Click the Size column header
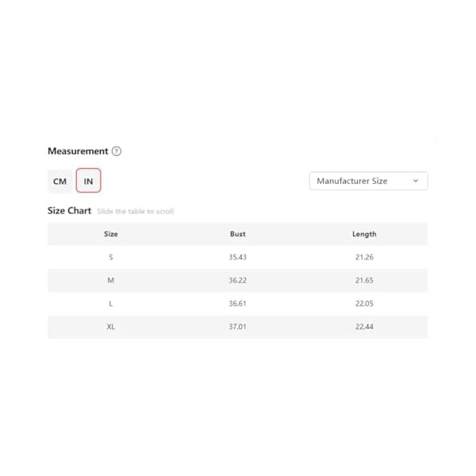Image resolution: width=476 pixels, height=476 pixels. click(111, 234)
